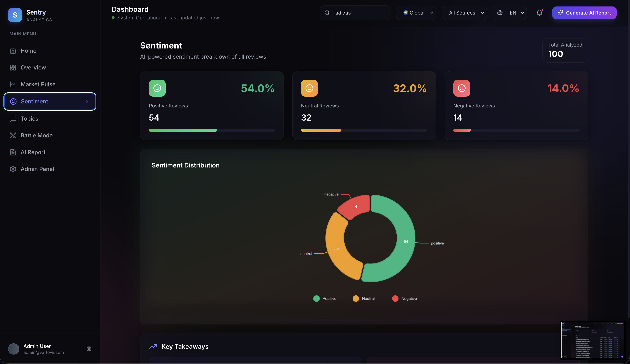This screenshot has width=630, height=364.
Task: Click the orange neutral face icon
Action: click(x=309, y=88)
